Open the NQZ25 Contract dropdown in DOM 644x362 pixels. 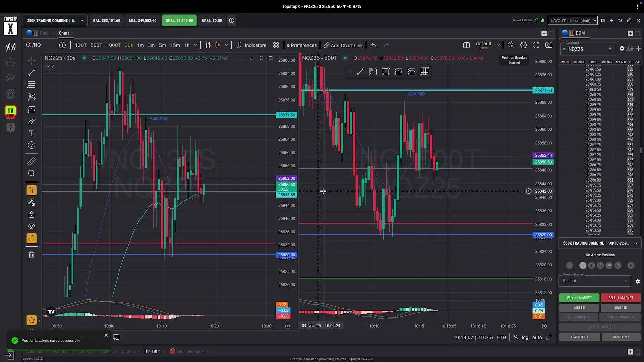point(588,49)
